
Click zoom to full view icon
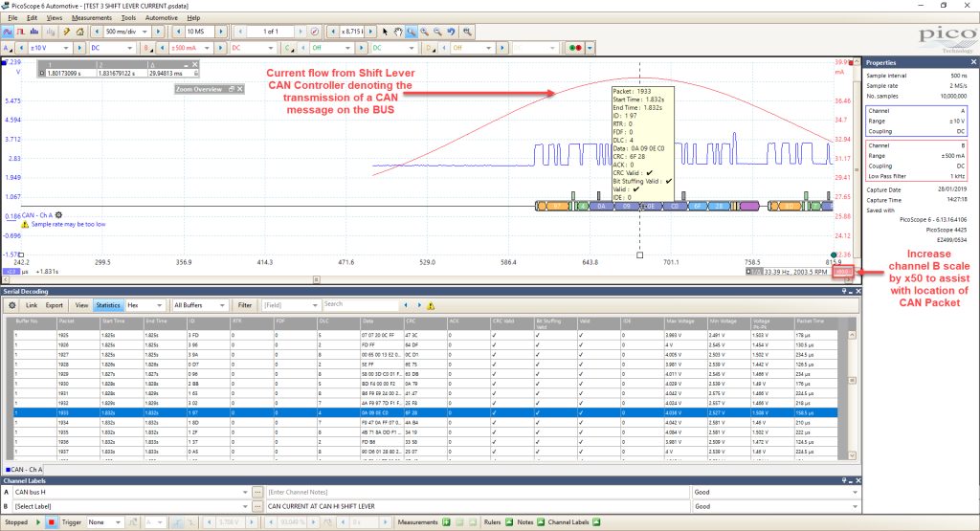467,32
